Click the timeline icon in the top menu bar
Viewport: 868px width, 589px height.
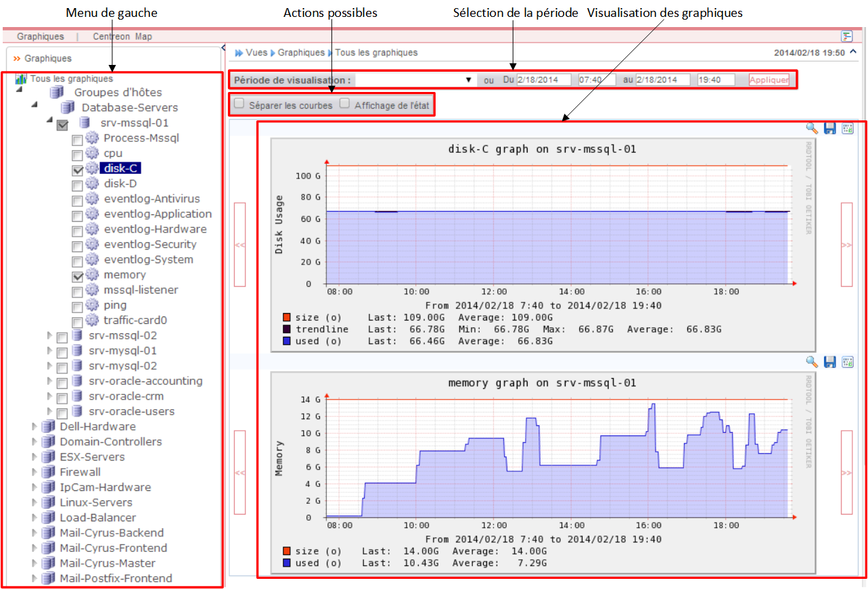click(x=846, y=36)
